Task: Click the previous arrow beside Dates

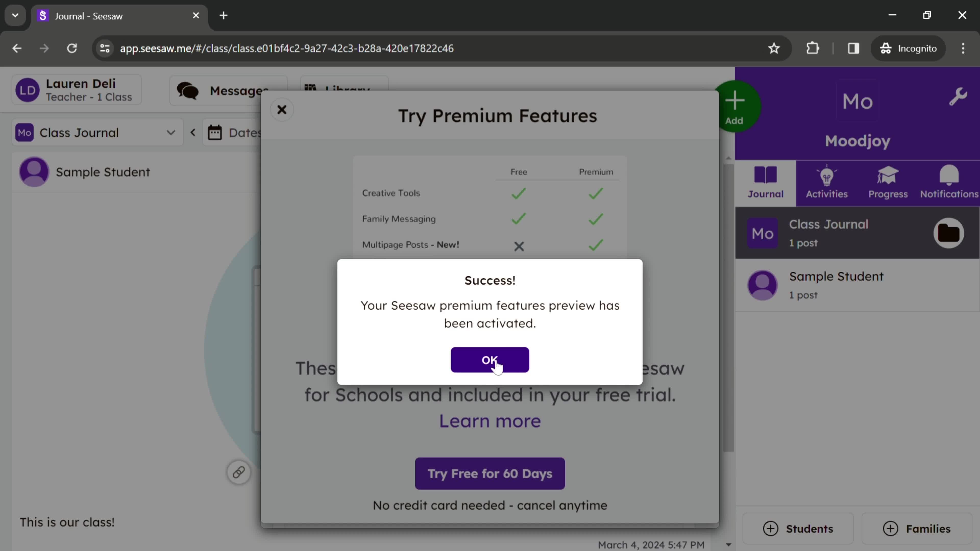Action: (x=193, y=132)
